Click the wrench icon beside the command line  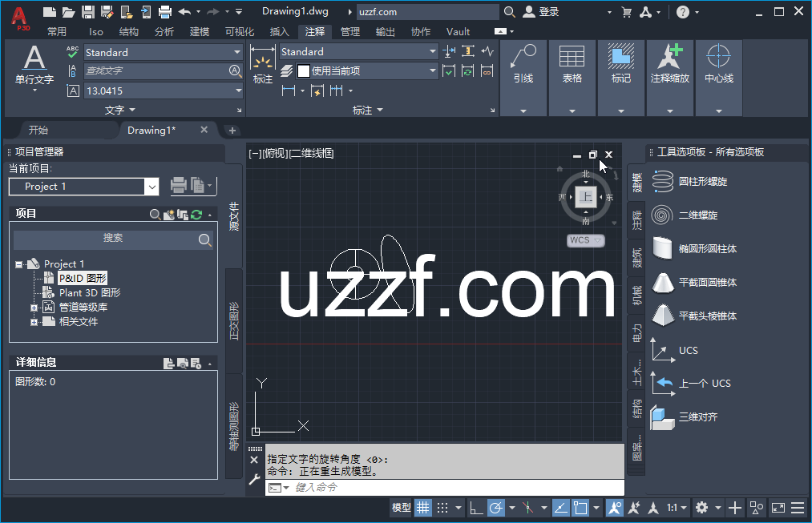(254, 480)
